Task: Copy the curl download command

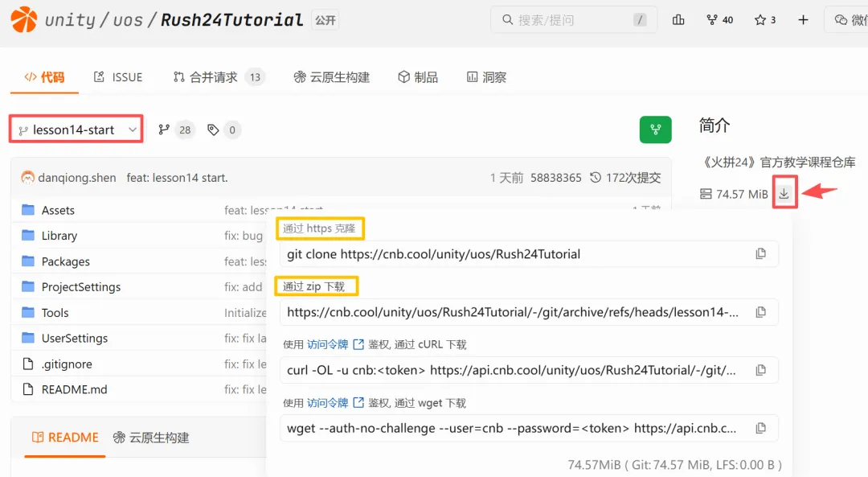Action: point(761,370)
